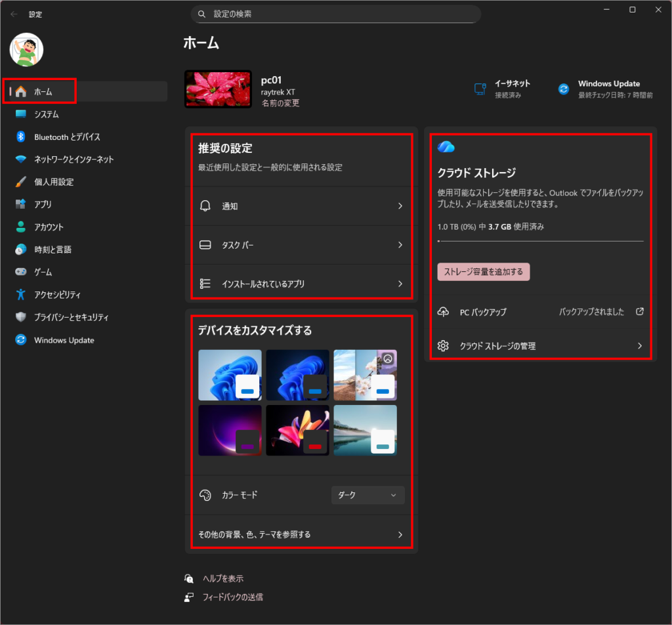Click the 設定の検索 search field
Viewport: 672px width, 625px height.
336,14
